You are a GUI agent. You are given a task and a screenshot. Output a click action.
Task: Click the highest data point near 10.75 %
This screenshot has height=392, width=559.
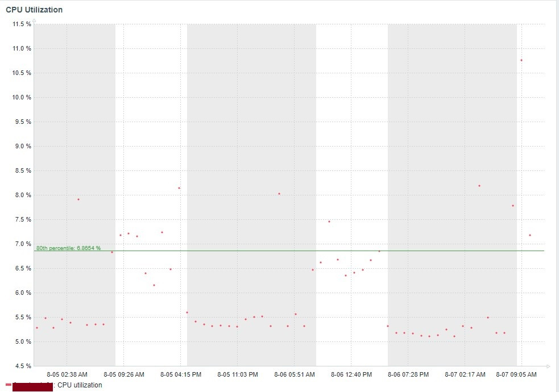tap(521, 60)
